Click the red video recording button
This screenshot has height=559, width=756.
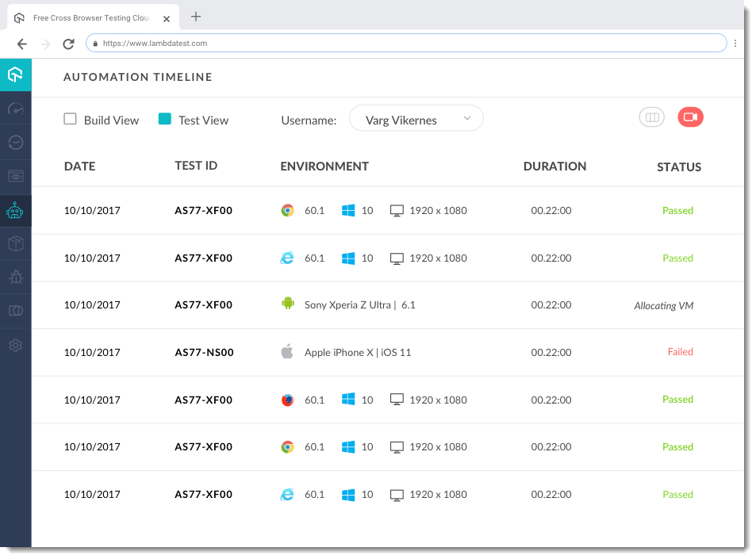(690, 117)
